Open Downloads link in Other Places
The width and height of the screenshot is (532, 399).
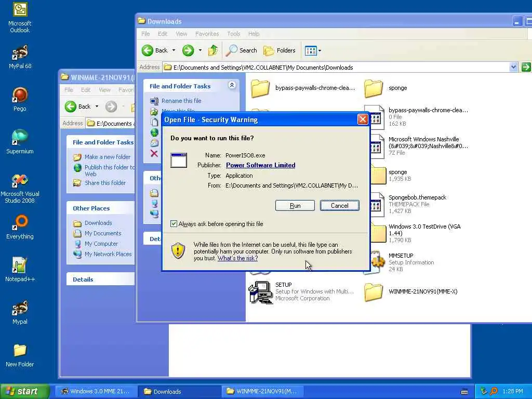(98, 223)
